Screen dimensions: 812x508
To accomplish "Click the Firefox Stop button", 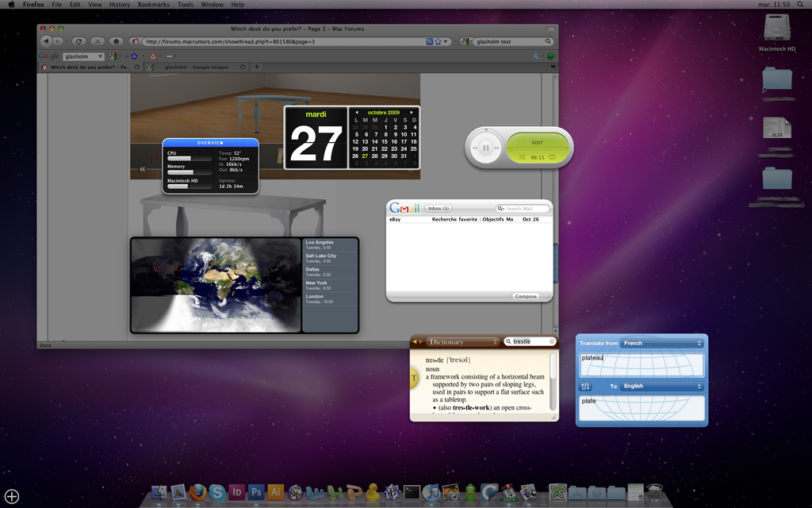I will tap(98, 41).
